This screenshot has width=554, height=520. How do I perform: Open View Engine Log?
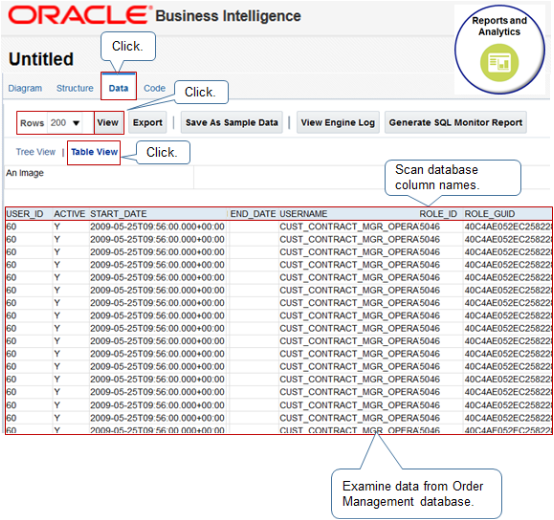(338, 123)
